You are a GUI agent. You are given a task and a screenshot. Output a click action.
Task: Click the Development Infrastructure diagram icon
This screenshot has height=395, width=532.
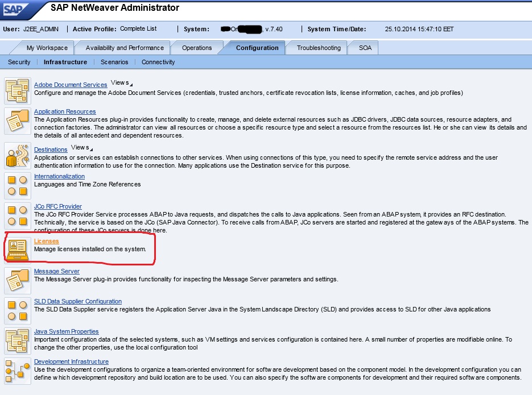pyautogui.click(x=17, y=371)
